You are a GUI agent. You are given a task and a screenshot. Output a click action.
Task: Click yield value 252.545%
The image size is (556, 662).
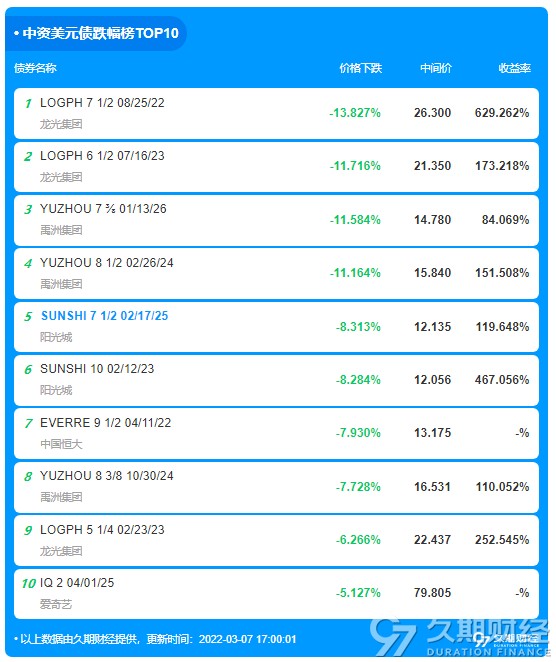tap(502, 540)
